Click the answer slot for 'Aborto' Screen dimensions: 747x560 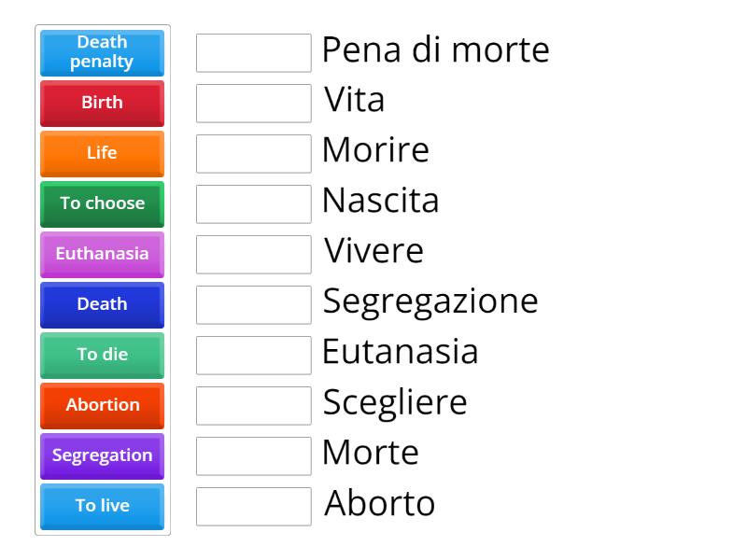pyautogui.click(x=253, y=507)
